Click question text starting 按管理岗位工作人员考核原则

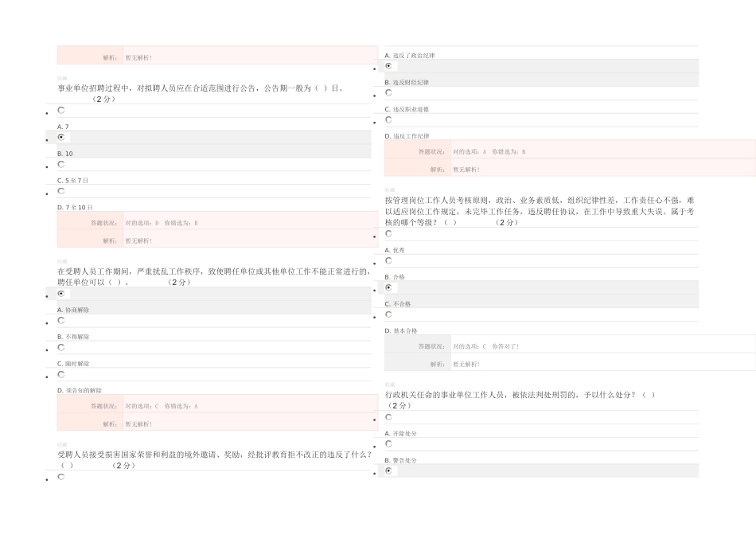[x=540, y=211]
